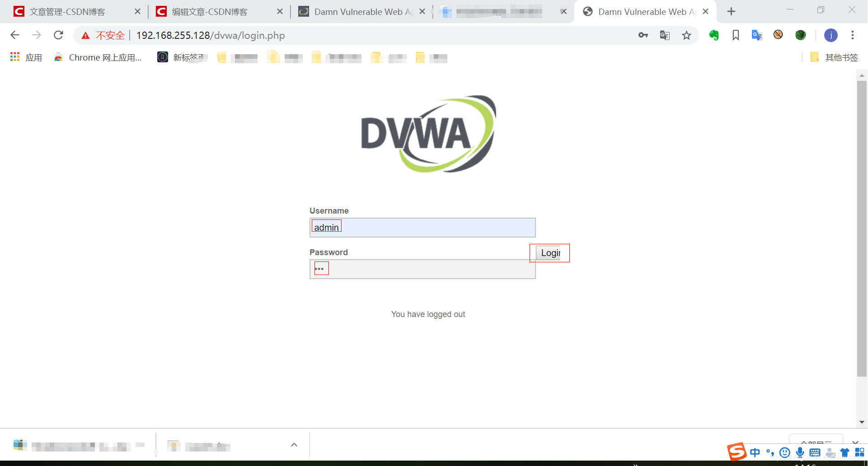Click the bookmark ribbon extension icon
Viewport: 868px width, 466px height.
pos(736,35)
